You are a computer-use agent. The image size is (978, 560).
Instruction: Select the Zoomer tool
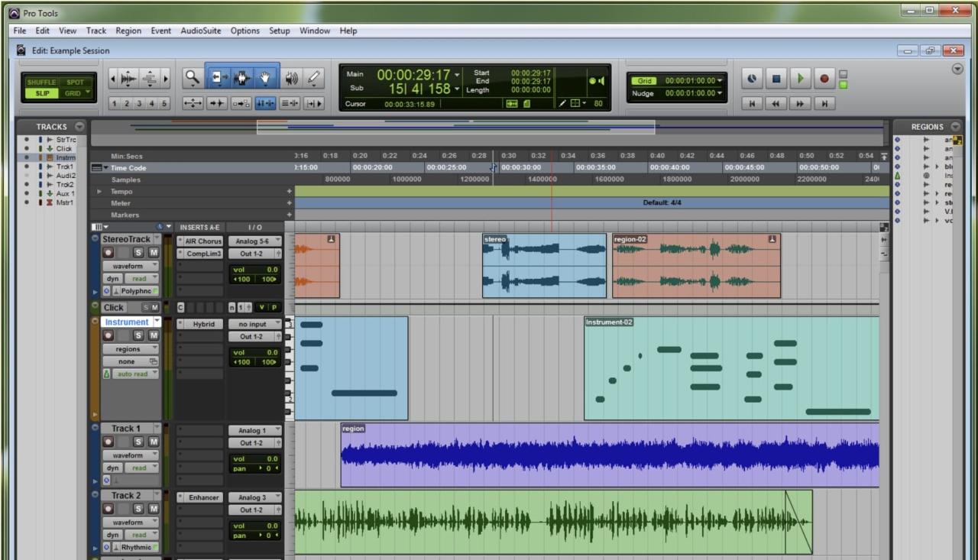pos(192,77)
